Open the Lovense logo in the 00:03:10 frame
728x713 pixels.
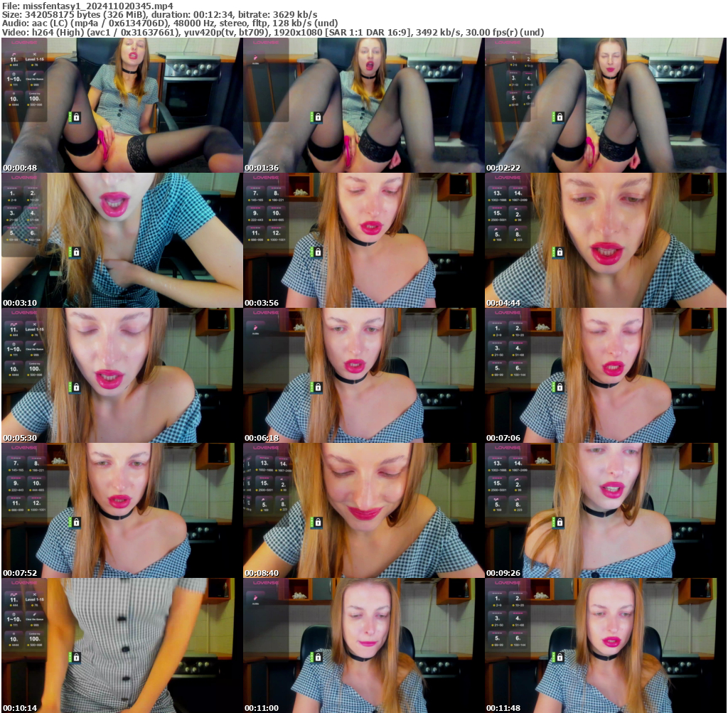click(25, 179)
